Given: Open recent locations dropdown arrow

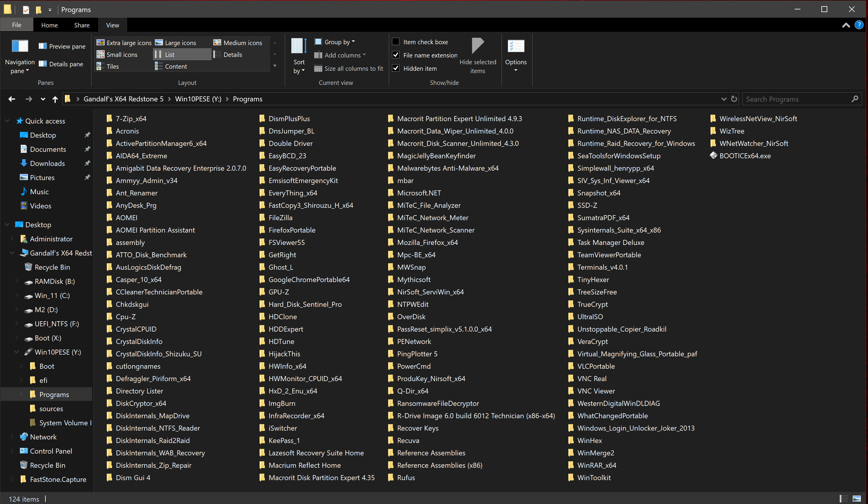Looking at the screenshot, I should click(43, 99).
